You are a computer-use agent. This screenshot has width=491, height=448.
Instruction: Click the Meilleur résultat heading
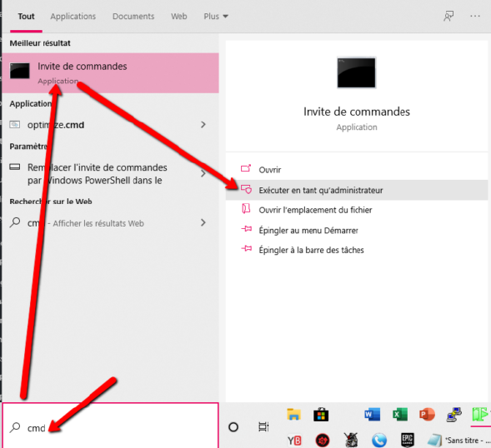tap(40, 43)
